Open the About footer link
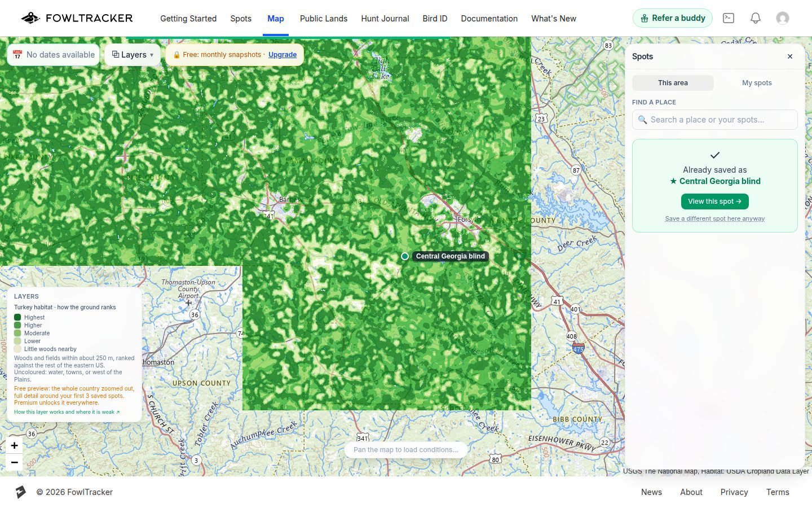The width and height of the screenshot is (812, 508). pos(691,492)
